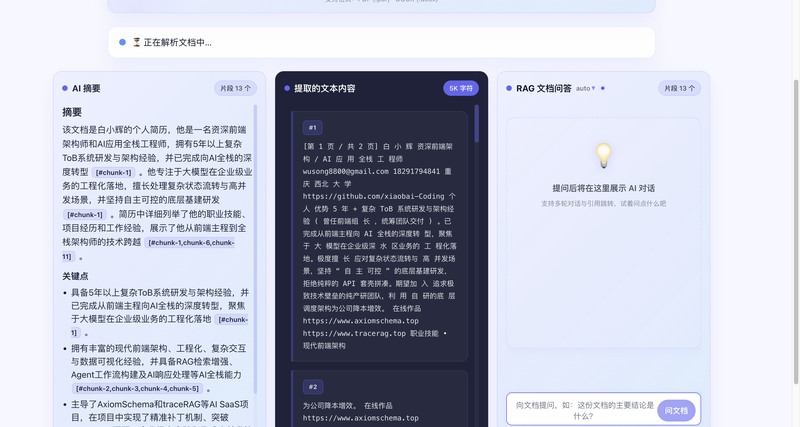800x427 pixels.
Task: Click the AI 摘要 panel scrollbar
Action: 255,200
